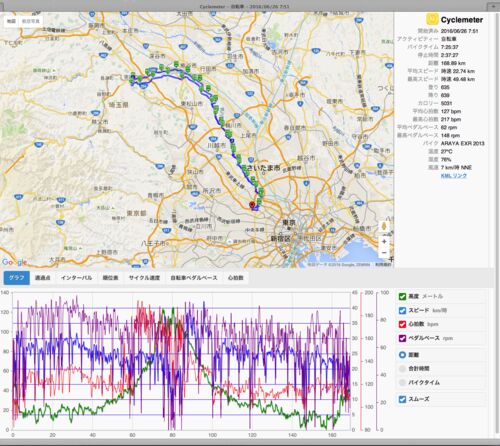Switch map to 航空写真 satellite view
Screen dimensions: 500x446
coord(31,21)
